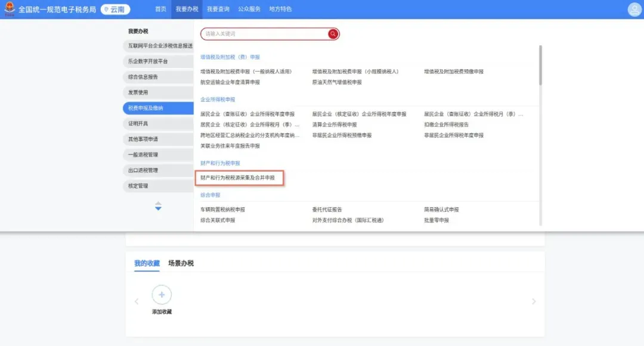Open 航空运输企业年度清算申报
The height and width of the screenshot is (346, 644).
click(x=230, y=82)
